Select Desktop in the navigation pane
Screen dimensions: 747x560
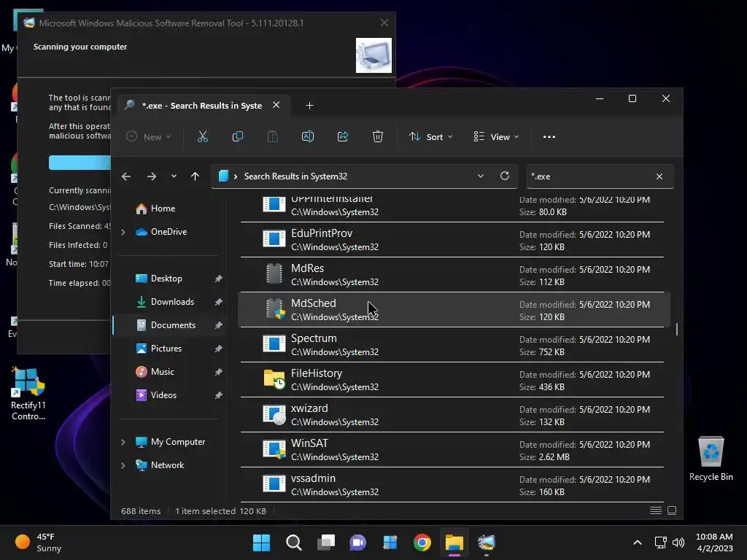click(x=169, y=279)
